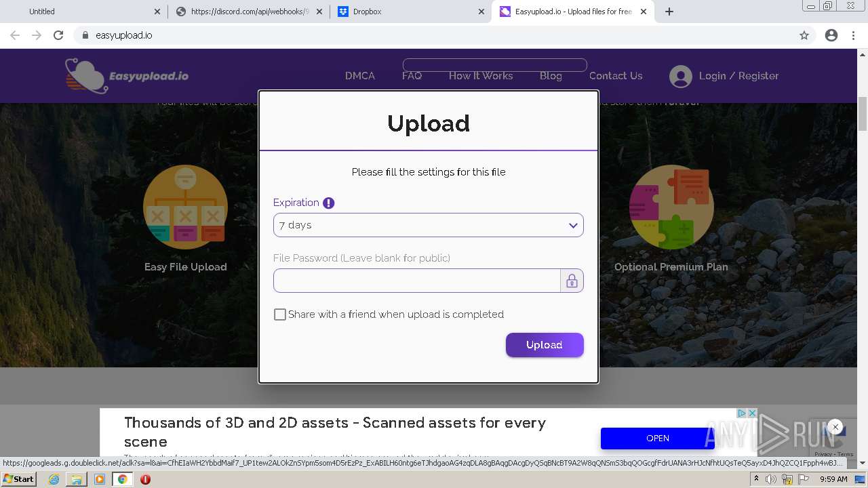This screenshot has height=488, width=868.
Task: Click the AdChoices info icon on ad
Action: (x=742, y=413)
